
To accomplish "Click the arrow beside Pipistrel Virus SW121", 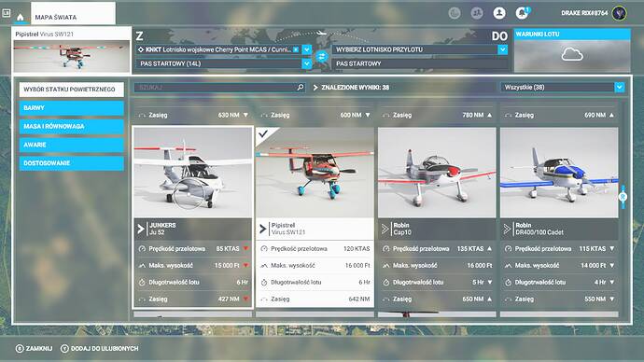I will (263, 229).
